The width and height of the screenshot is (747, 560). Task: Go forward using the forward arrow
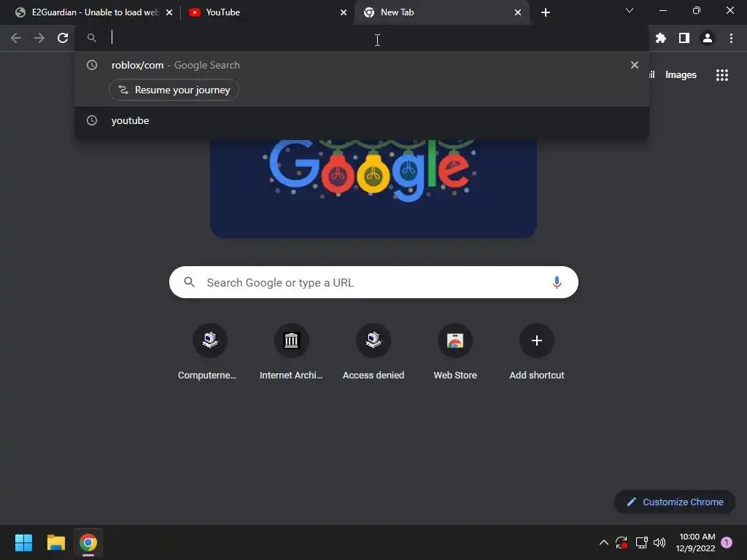click(x=39, y=38)
